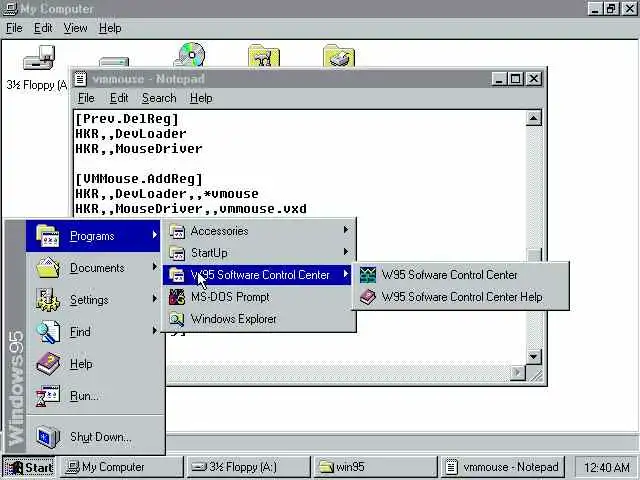Open the Control Panel folder icon in My Computer
The width and height of the screenshot is (640, 480).
coord(264,56)
